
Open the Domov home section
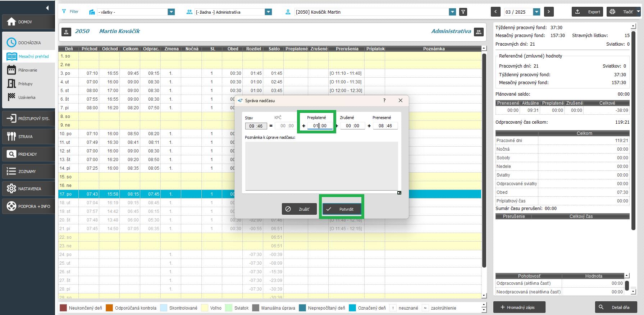(28, 22)
